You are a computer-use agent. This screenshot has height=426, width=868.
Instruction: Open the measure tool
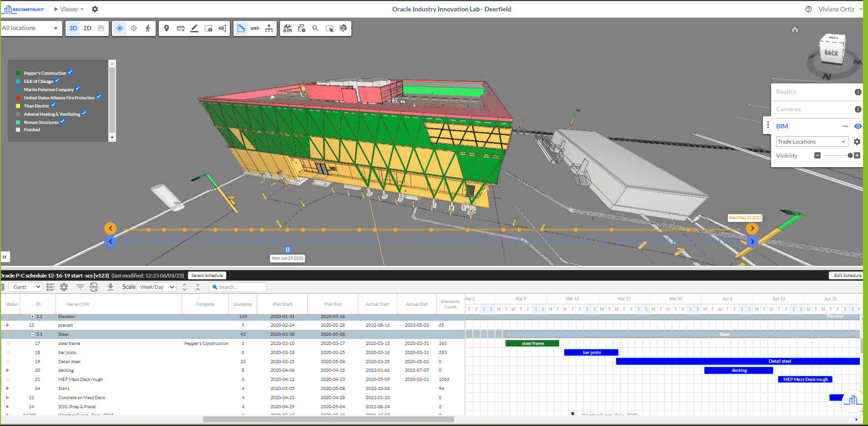[181, 28]
